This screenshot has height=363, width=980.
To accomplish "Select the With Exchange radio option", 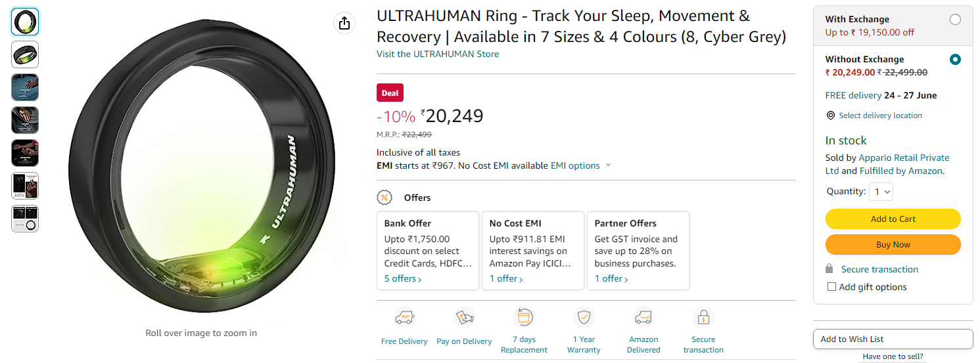I will click(x=955, y=20).
